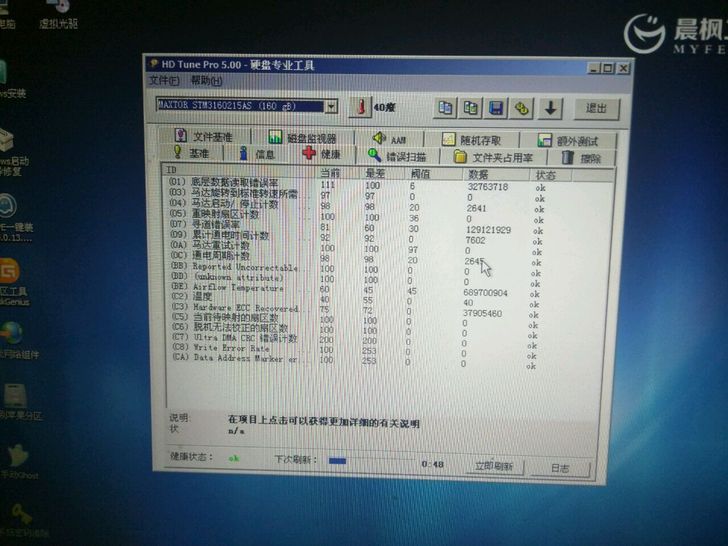Open the DiskGenius partition tool desktop icon
Viewport: 728px width, 546px height.
tap(12, 282)
